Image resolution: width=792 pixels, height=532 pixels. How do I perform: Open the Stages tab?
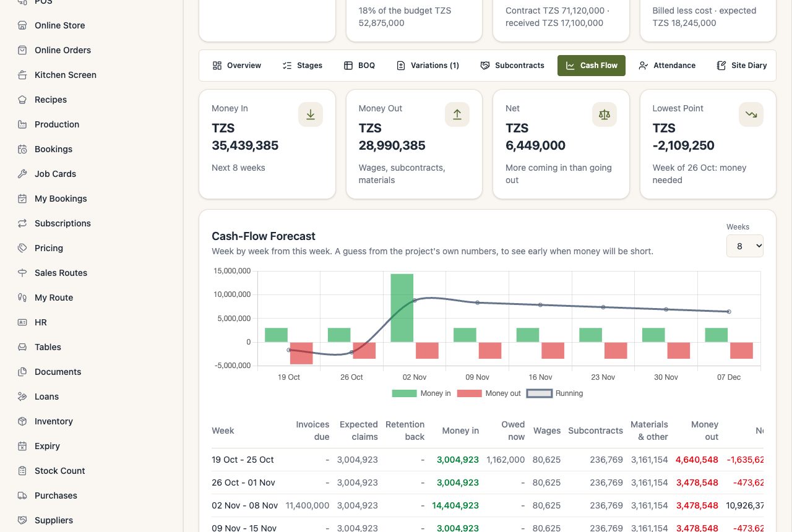[x=302, y=66]
